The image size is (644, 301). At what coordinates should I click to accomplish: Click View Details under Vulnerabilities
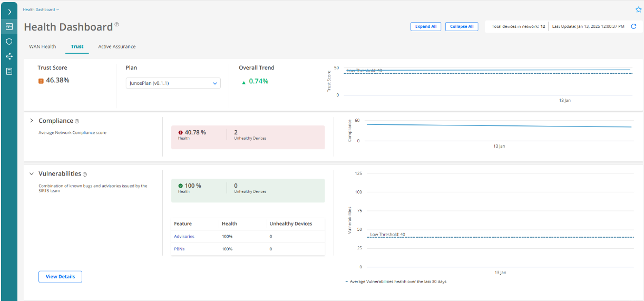(60, 277)
